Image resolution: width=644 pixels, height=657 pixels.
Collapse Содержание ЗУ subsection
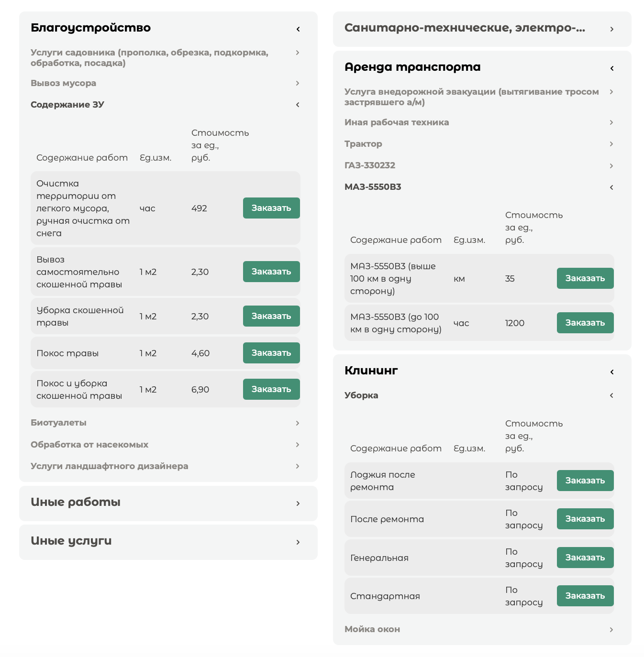(x=298, y=105)
